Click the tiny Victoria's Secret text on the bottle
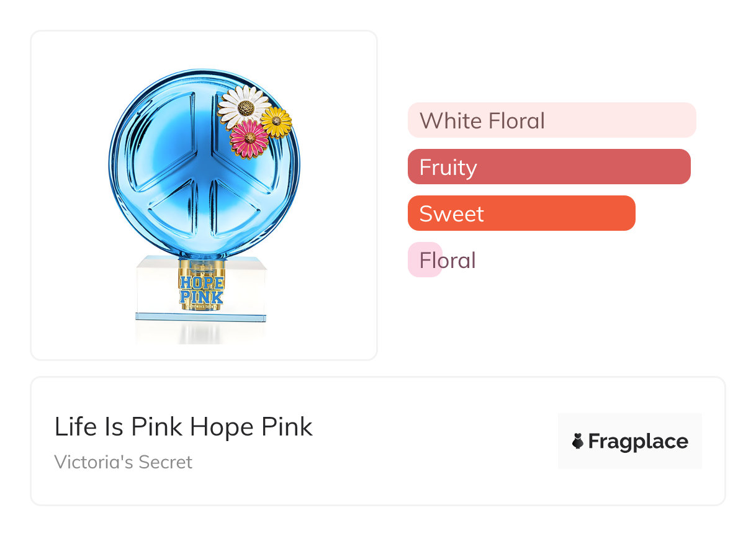The image size is (756, 536). point(202,306)
